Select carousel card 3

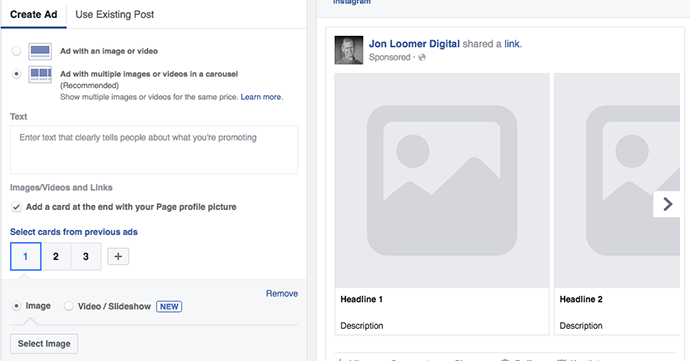click(x=86, y=256)
